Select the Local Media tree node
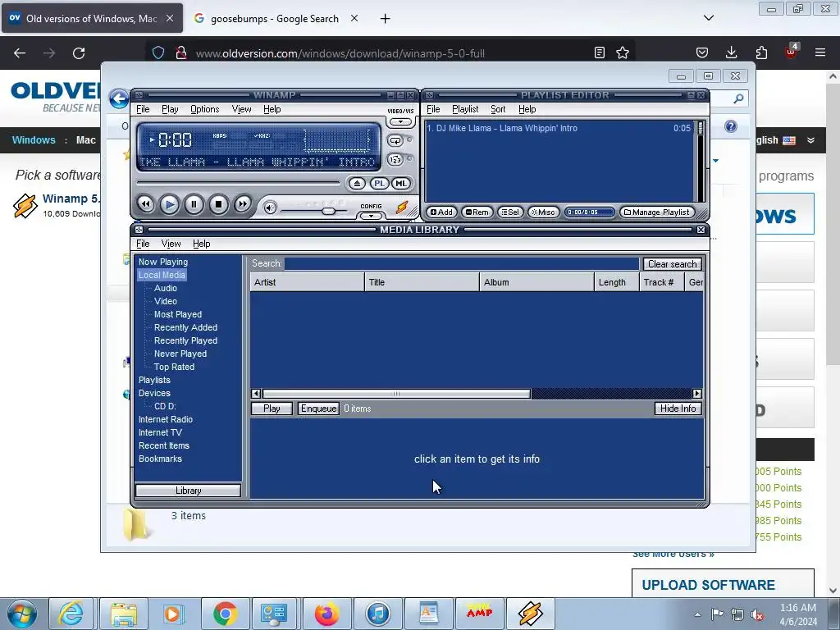The image size is (840, 630). tap(162, 275)
